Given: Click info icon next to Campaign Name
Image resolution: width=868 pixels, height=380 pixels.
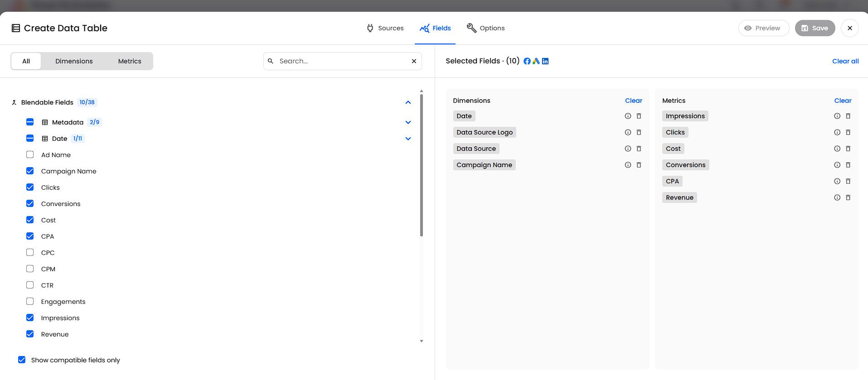Looking at the screenshot, I should pos(628,165).
